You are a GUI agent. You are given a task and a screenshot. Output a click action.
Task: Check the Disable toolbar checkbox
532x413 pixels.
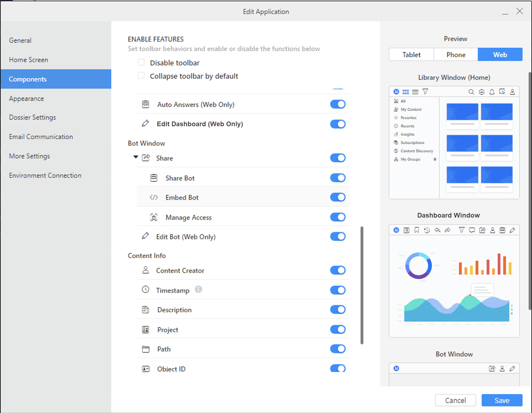141,62
